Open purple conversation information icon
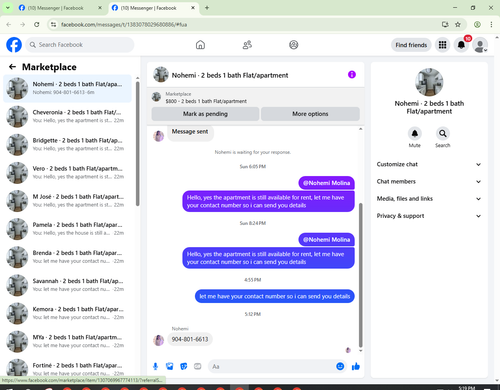The width and height of the screenshot is (500, 390). (x=352, y=75)
